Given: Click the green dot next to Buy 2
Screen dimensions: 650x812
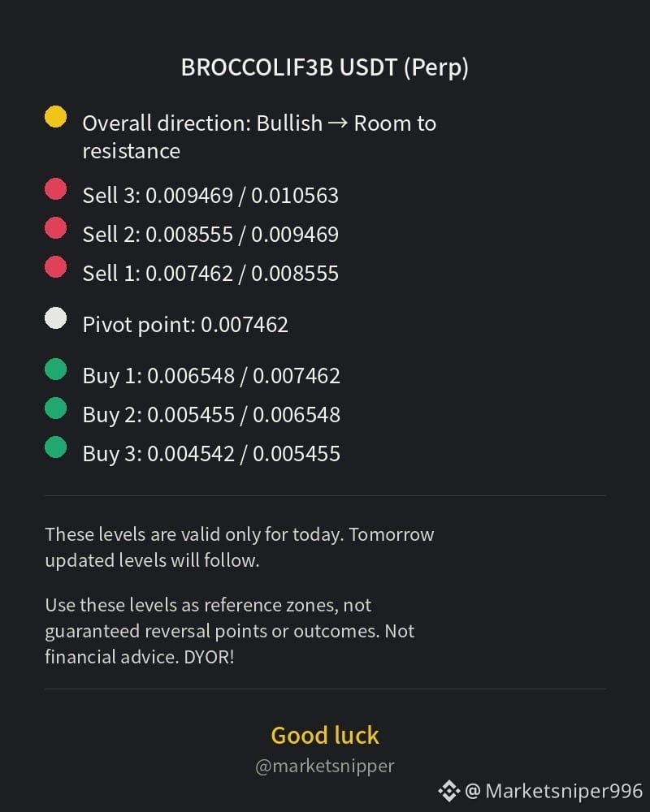Looking at the screenshot, I should point(55,408).
